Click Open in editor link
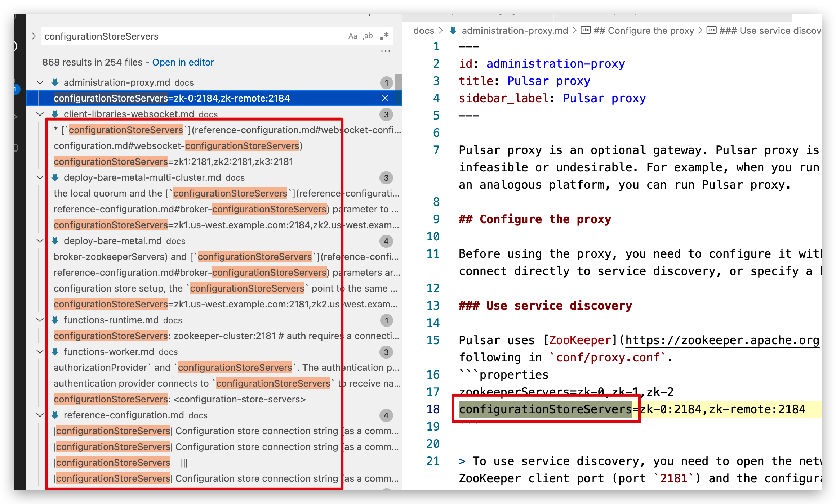 (x=183, y=62)
